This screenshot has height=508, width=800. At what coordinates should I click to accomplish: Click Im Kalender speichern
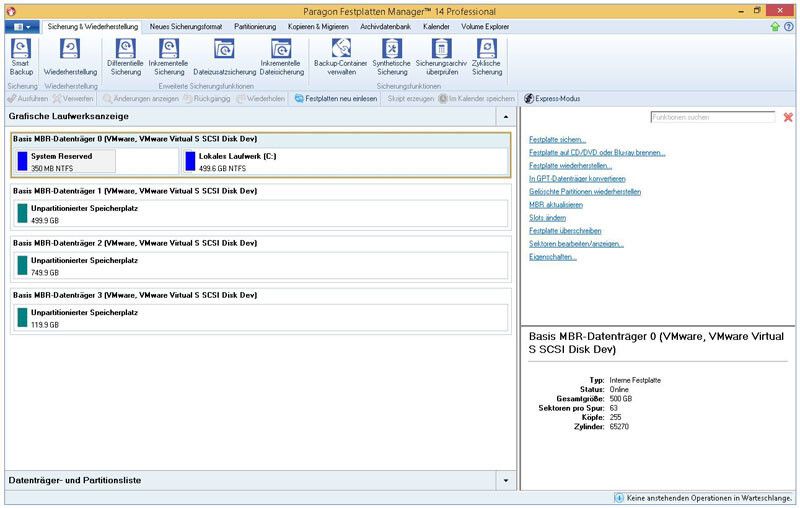(x=477, y=98)
